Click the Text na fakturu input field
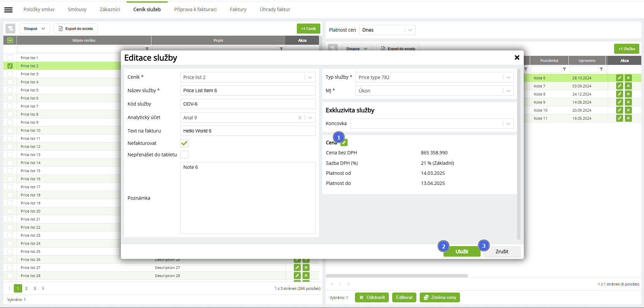The image size is (644, 308). coord(248,131)
